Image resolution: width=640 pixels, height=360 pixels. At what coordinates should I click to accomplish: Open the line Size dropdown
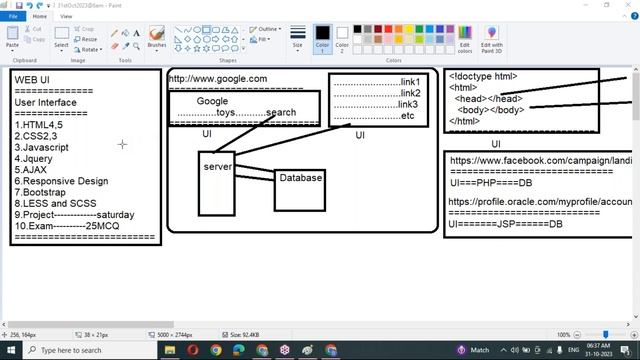pos(298,39)
